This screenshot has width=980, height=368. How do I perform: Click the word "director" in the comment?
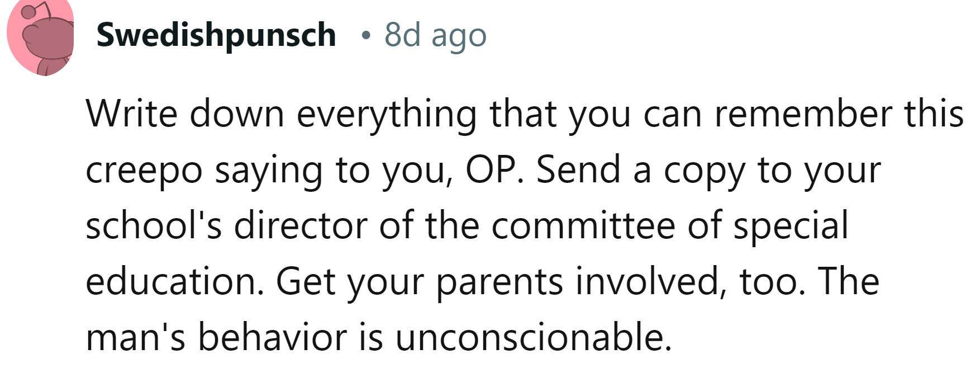301,225
